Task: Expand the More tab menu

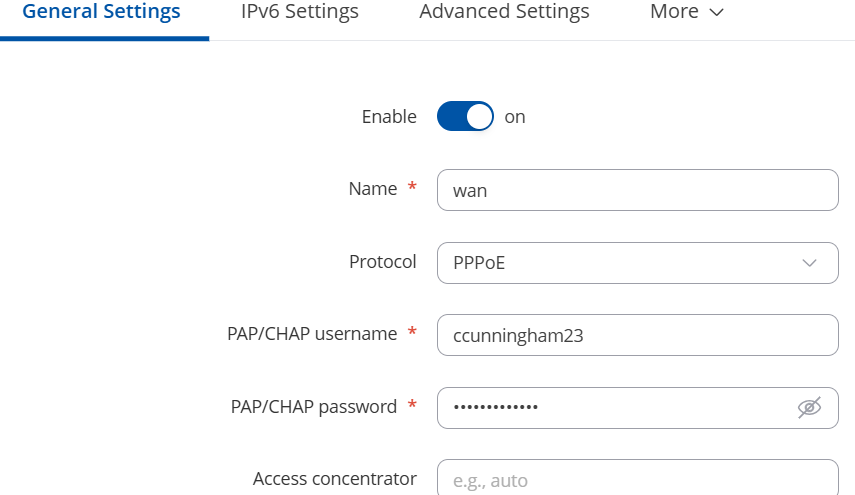Action: tap(687, 11)
